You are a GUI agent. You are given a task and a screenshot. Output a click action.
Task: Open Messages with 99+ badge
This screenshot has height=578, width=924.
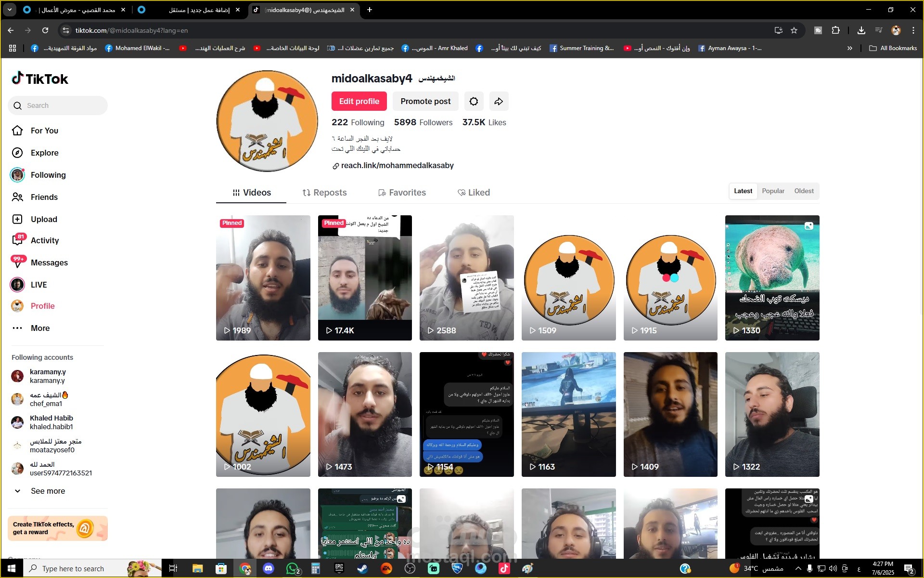point(49,263)
